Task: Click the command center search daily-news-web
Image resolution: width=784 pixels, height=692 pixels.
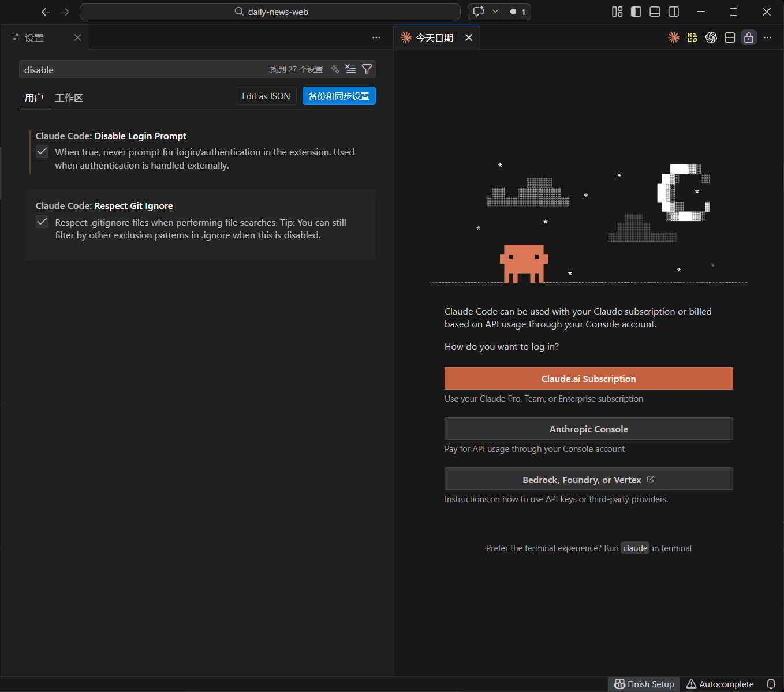Action: coord(270,12)
